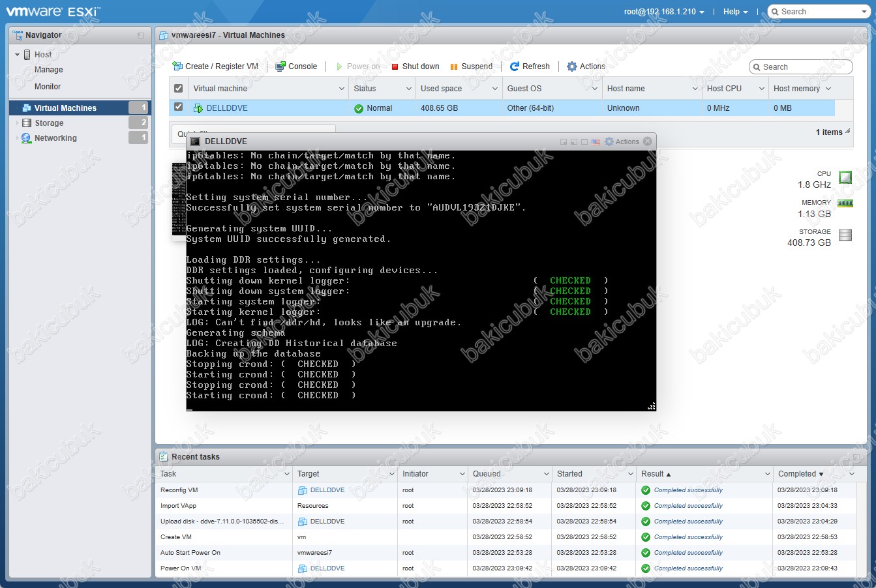This screenshot has height=588, width=876.
Task: Click Completed successfully link for Auto Start Power On
Action: (x=688, y=553)
